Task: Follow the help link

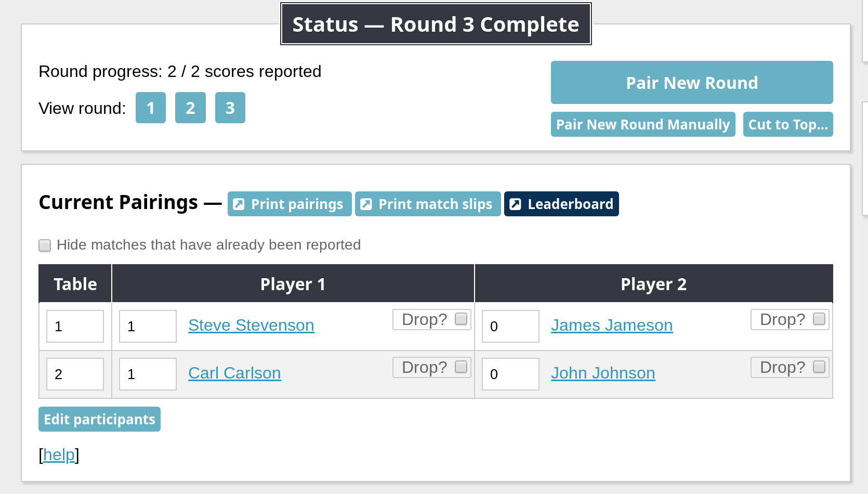Action: point(59,455)
